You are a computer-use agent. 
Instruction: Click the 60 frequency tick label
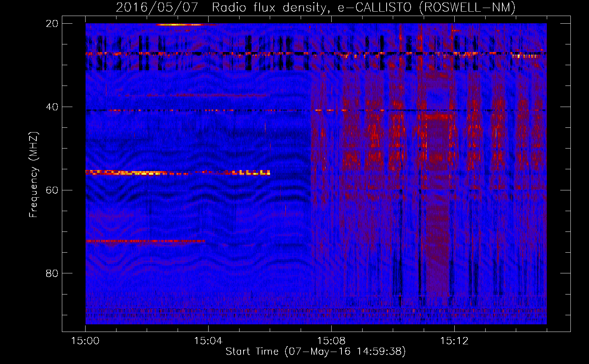[x=52, y=190]
